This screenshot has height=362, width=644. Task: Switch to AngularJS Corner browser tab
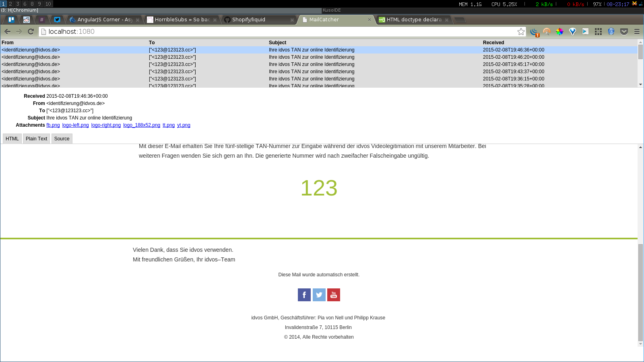tap(104, 19)
